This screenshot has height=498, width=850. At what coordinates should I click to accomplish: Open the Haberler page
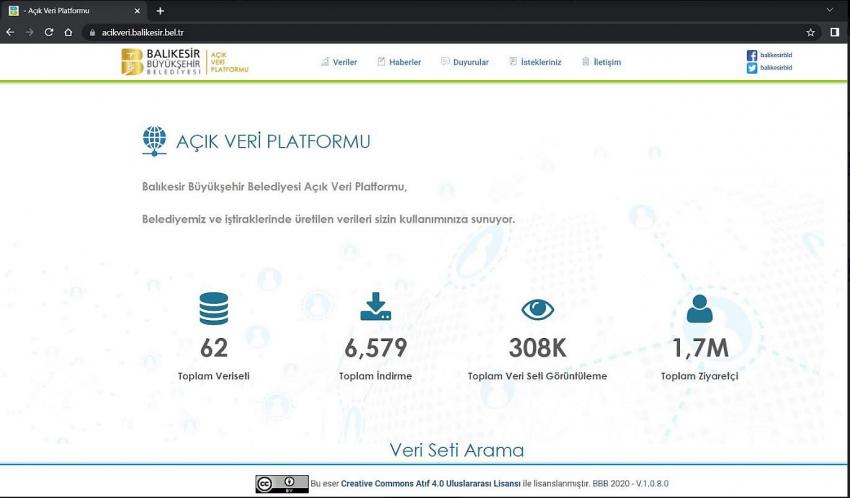point(398,62)
